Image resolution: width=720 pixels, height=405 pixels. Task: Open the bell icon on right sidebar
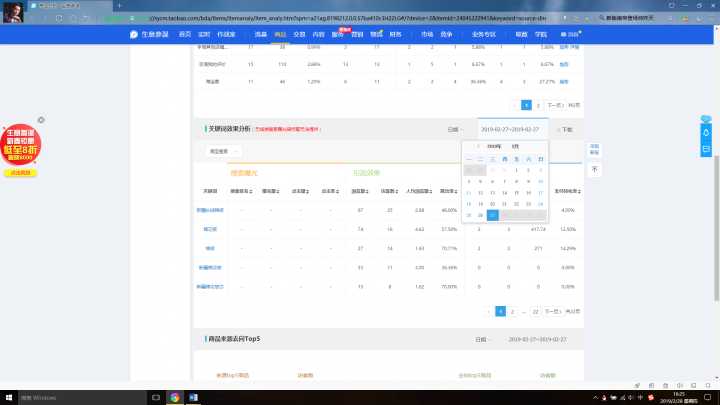(706, 133)
